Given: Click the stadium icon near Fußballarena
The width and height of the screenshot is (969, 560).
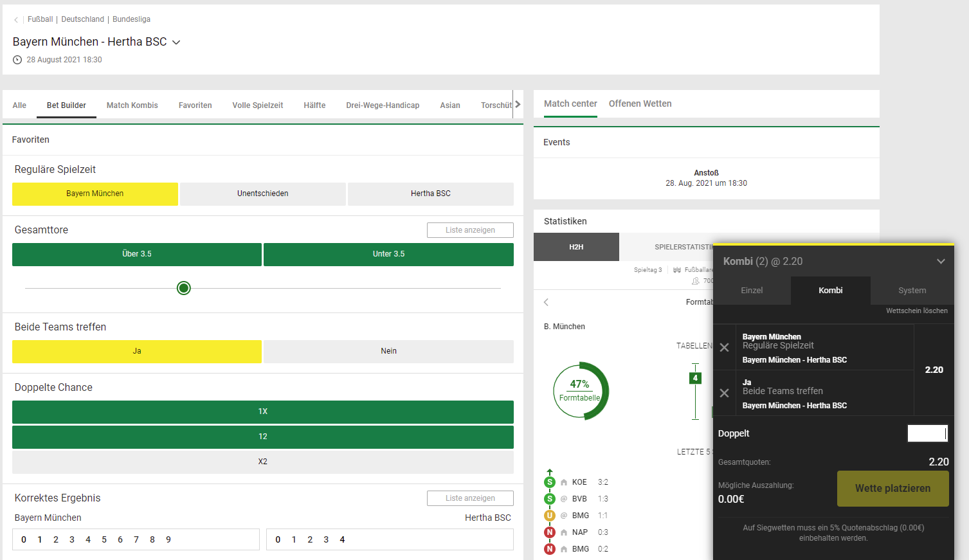Looking at the screenshot, I should pos(677,270).
